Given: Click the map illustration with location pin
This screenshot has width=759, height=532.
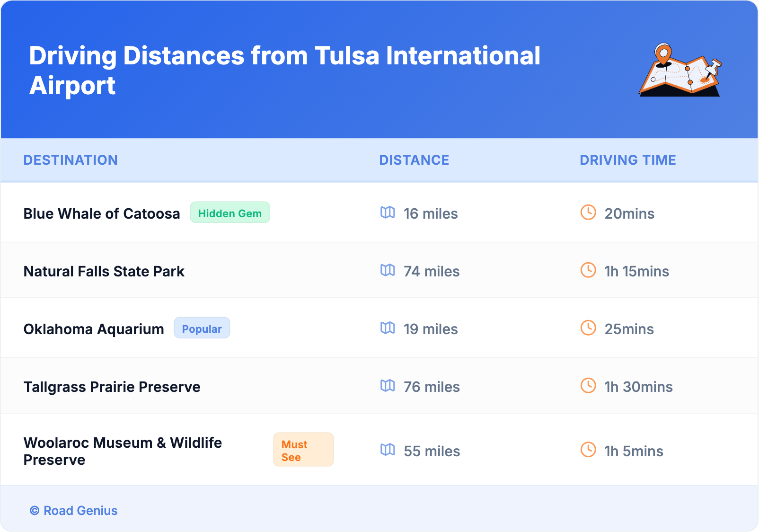Looking at the screenshot, I should [680, 70].
